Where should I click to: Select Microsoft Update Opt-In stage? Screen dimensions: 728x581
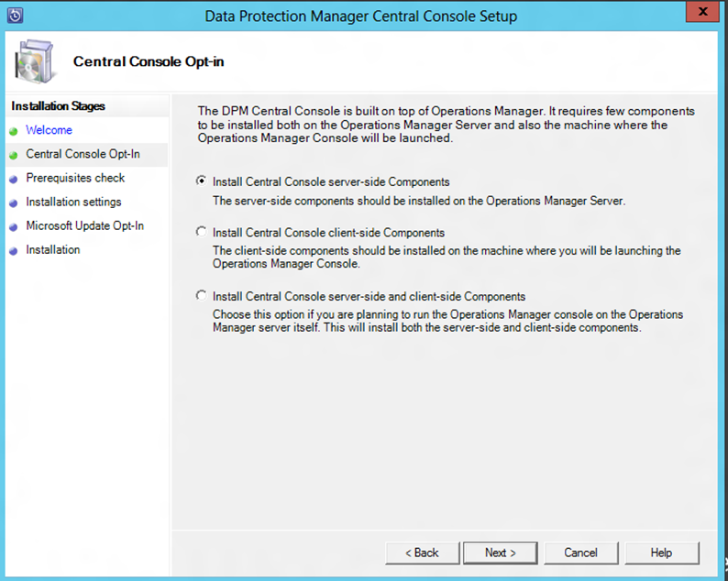[x=84, y=225]
